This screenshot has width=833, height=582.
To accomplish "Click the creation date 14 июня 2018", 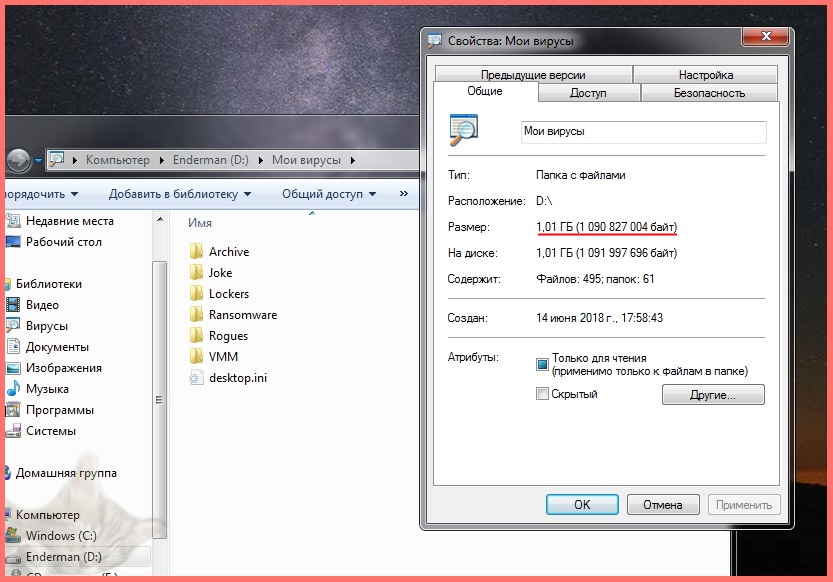I will 576,318.
